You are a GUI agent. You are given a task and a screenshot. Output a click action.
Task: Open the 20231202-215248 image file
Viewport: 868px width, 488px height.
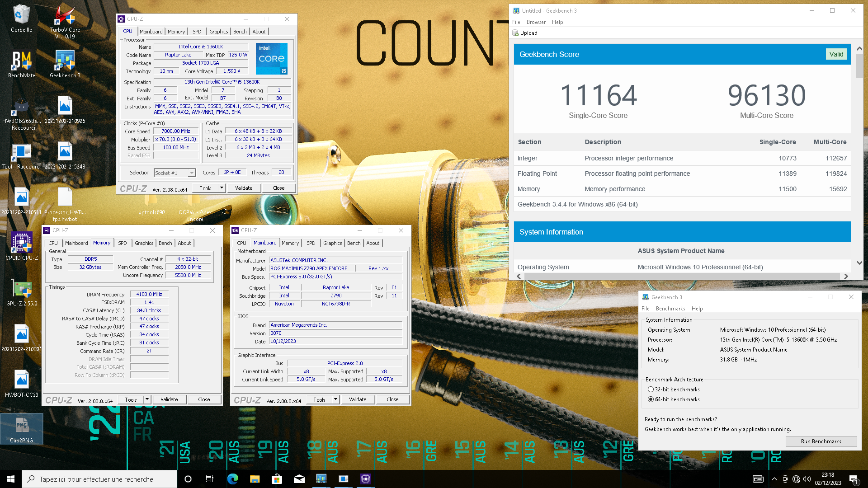click(65, 155)
